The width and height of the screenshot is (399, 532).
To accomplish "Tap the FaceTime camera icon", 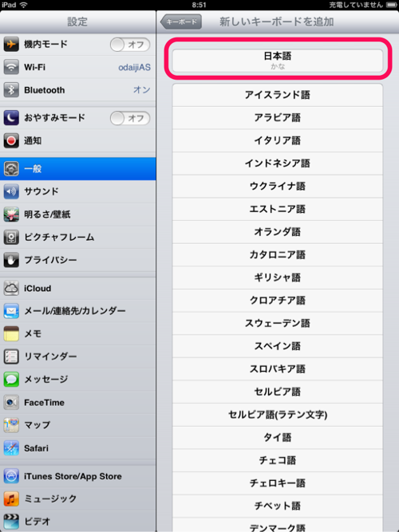I will pos(11,403).
